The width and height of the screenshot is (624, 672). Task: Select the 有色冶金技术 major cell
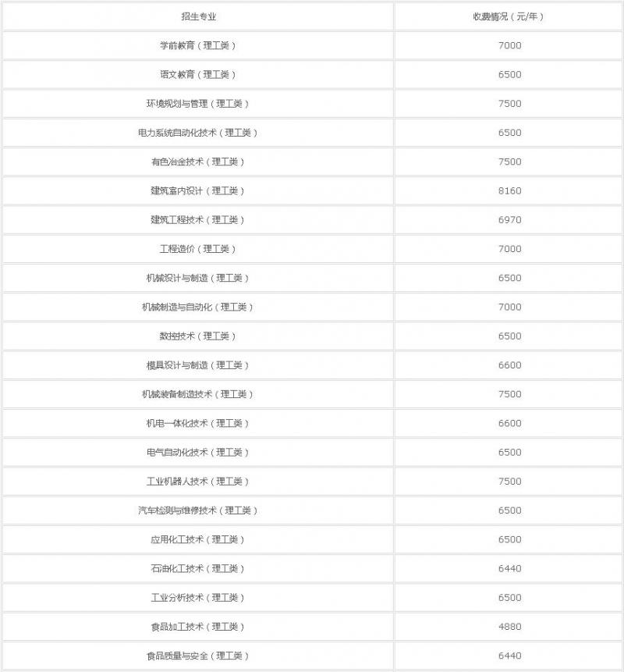point(197,162)
